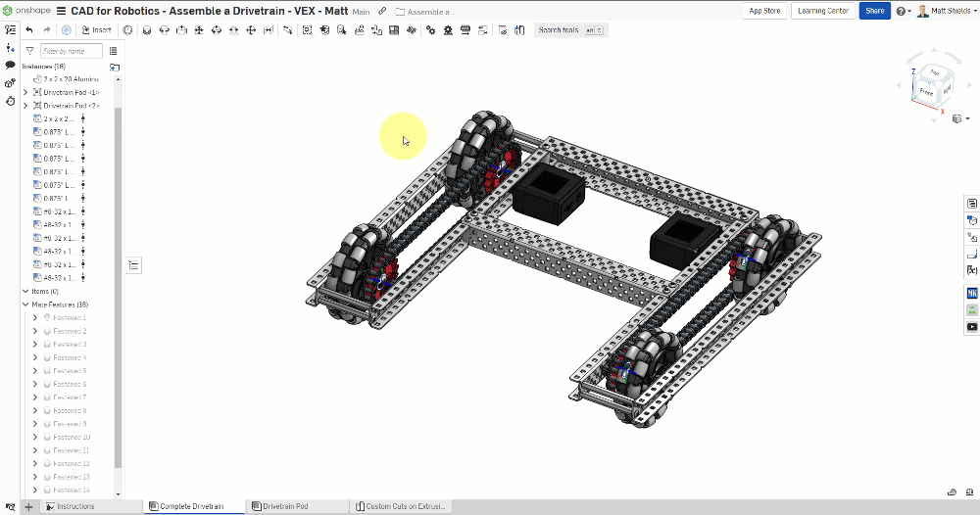Click the filter funnel icon above instances
Screen dimensions: 980x515
[29, 51]
